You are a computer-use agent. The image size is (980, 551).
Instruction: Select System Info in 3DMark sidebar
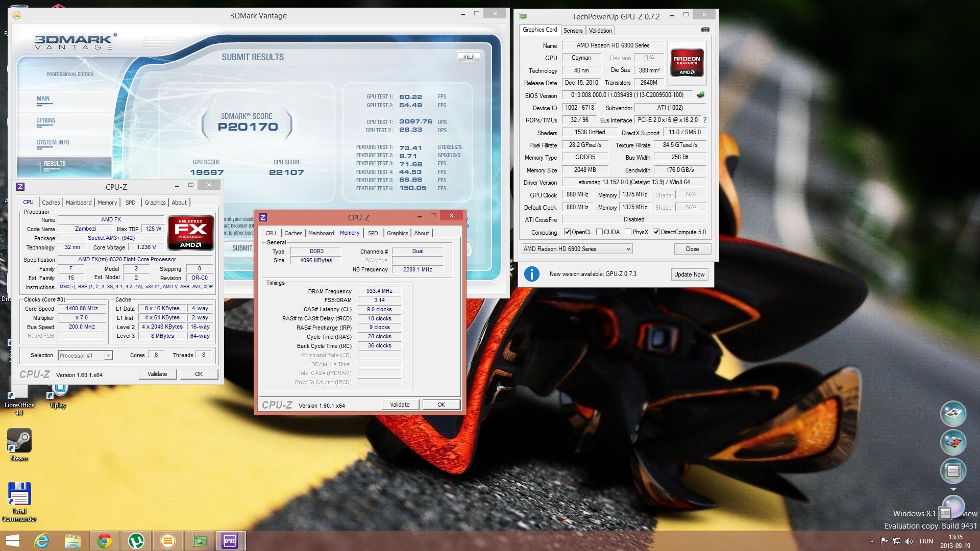coord(53,143)
